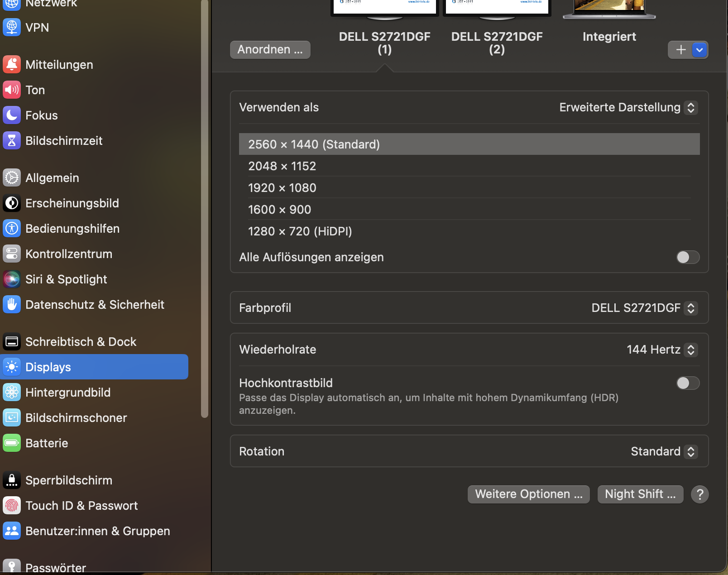Click the Erscheinungsbild icon

(12, 203)
